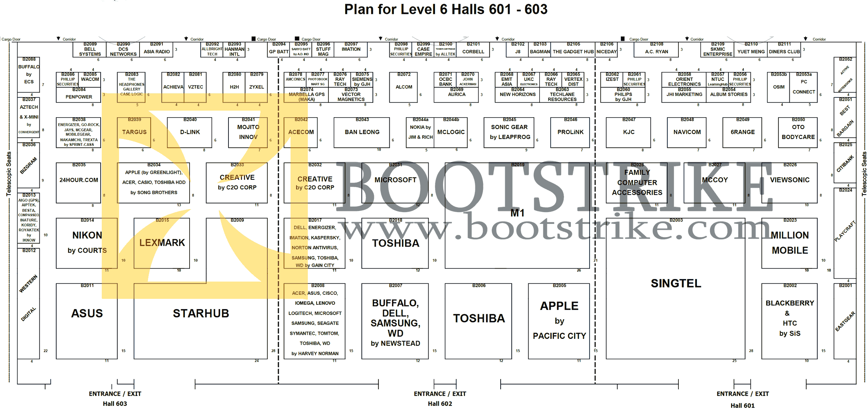This screenshot has width=868, height=415.
Task: Click BUFFALO, DELL, SAMSUNG, WD by NEWSTEAD booth
Action: [x=395, y=321]
